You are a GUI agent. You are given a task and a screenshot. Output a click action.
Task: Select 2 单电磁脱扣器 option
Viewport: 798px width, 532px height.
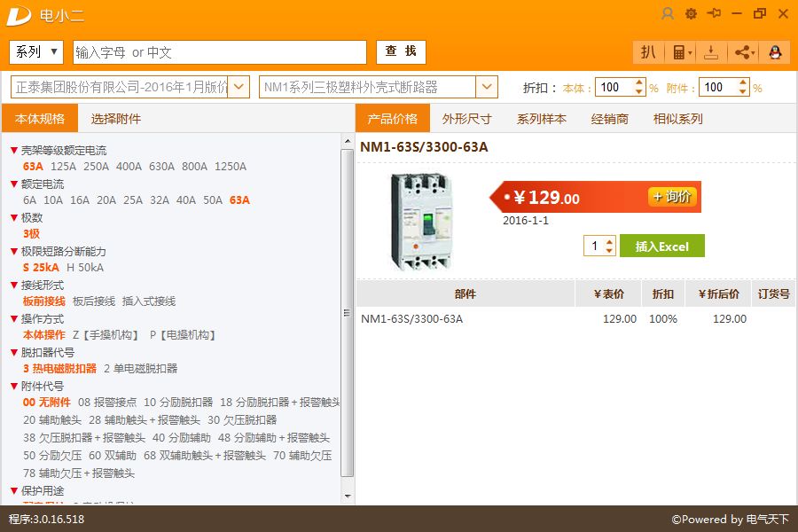coord(140,369)
